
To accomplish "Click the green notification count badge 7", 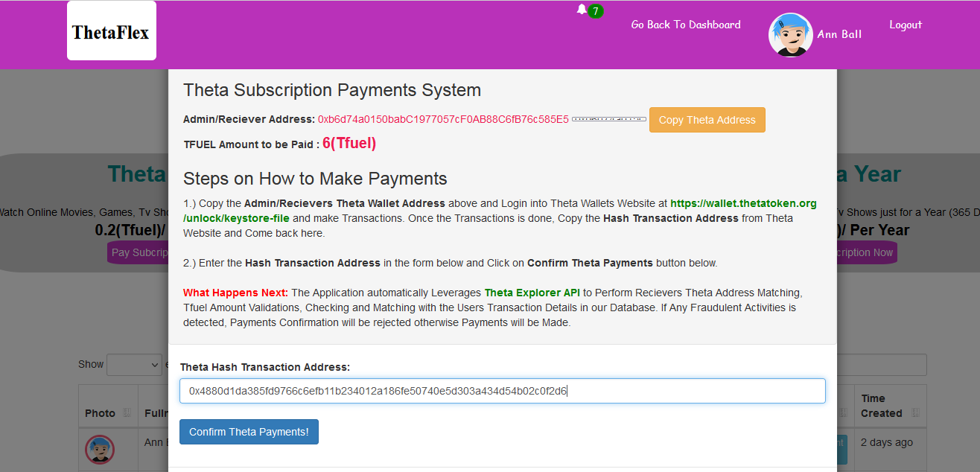I will [x=595, y=11].
